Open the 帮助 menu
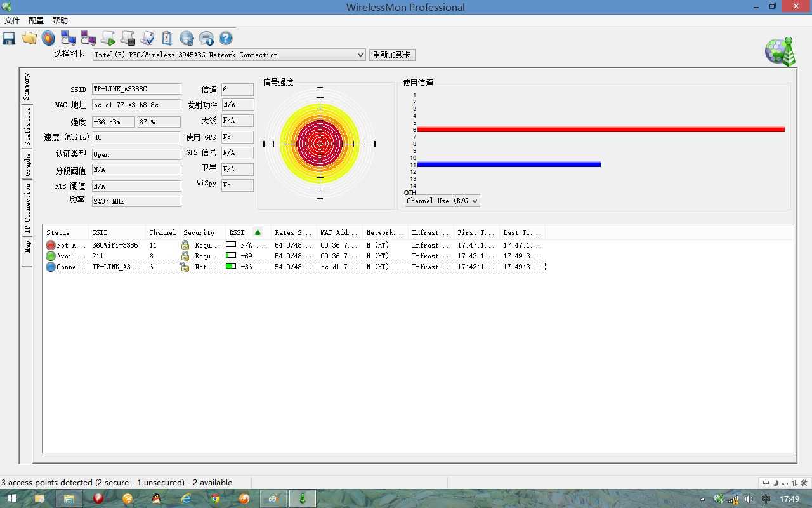Screen dimensions: 812x508 click(x=60, y=20)
